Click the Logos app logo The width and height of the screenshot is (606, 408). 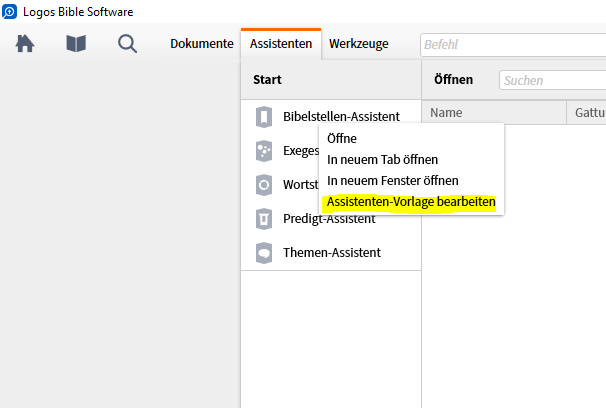(9, 12)
